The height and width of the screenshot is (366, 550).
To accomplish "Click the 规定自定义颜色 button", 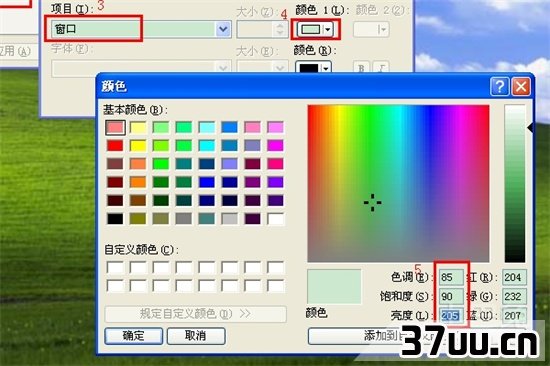I will (195, 313).
